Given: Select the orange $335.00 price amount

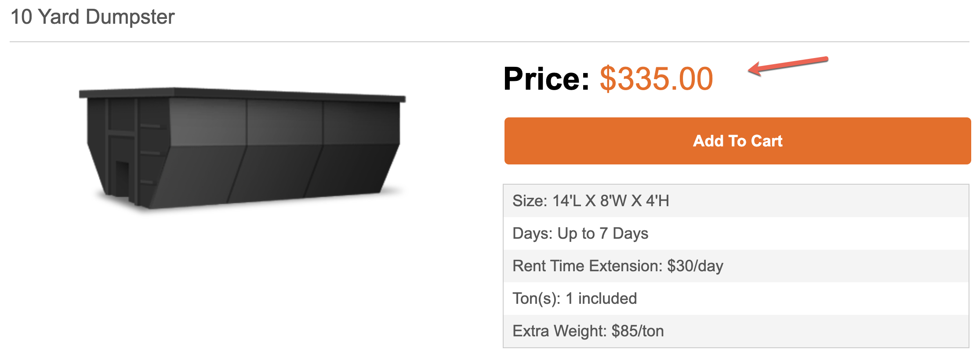Looking at the screenshot, I should coord(656,79).
